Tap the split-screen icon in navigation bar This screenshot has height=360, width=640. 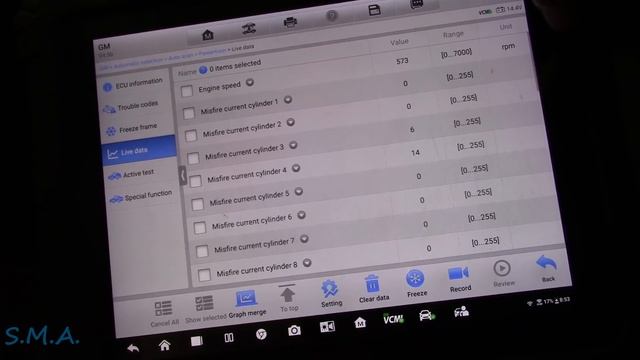click(x=229, y=338)
